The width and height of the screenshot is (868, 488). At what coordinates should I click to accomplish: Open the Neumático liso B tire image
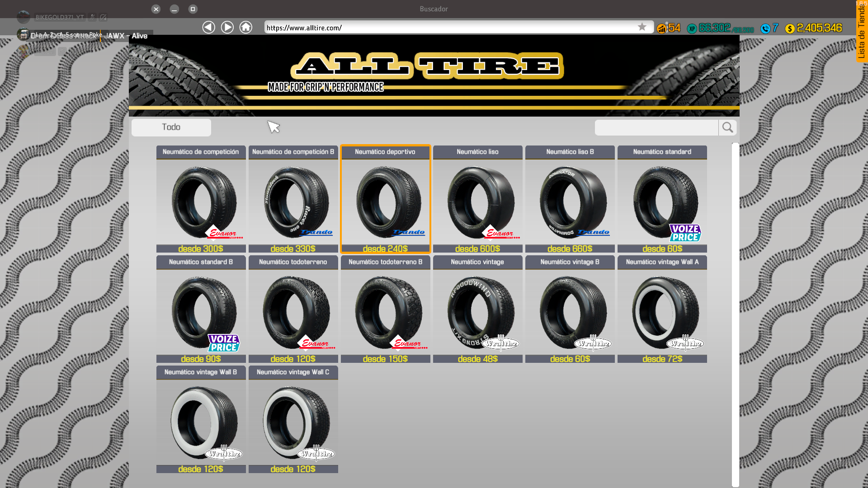(570, 202)
